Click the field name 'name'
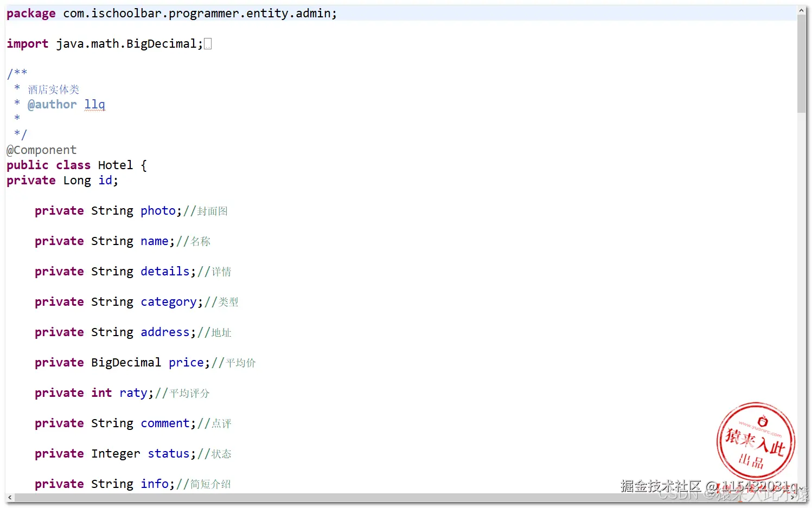The image size is (812, 508). coord(155,241)
